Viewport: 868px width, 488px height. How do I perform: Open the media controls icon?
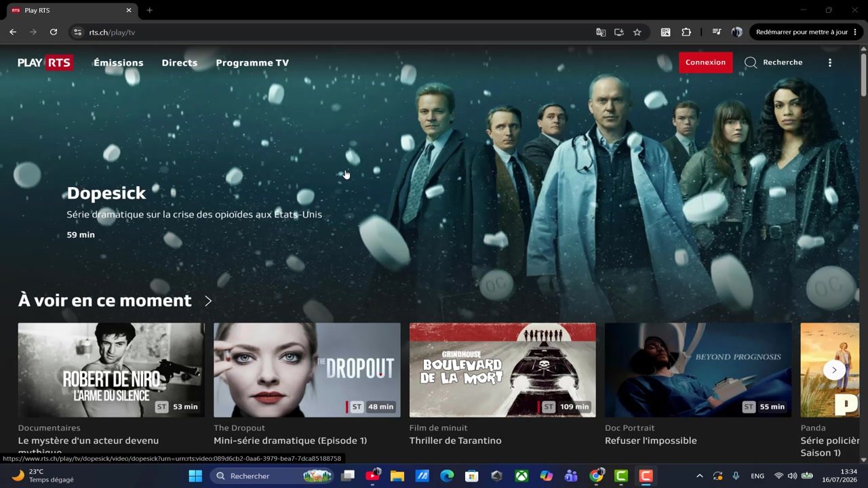coord(717,32)
